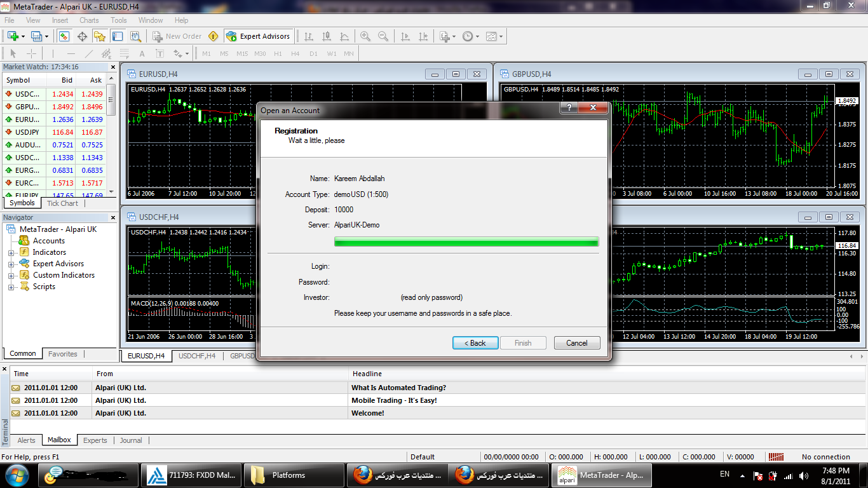Viewport: 868px width, 488px height.
Task: Click the Zoom In magnifier icon
Action: pos(365,36)
